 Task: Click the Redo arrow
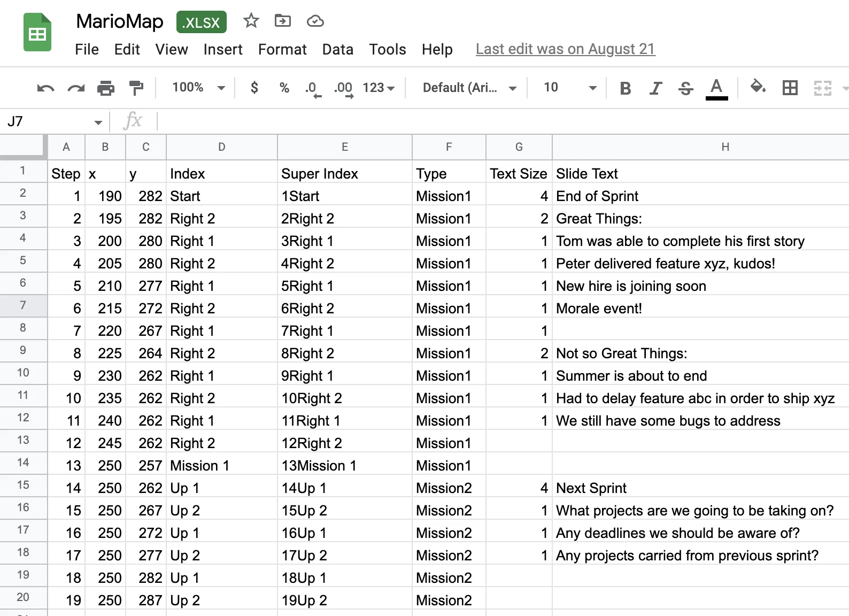(76, 88)
